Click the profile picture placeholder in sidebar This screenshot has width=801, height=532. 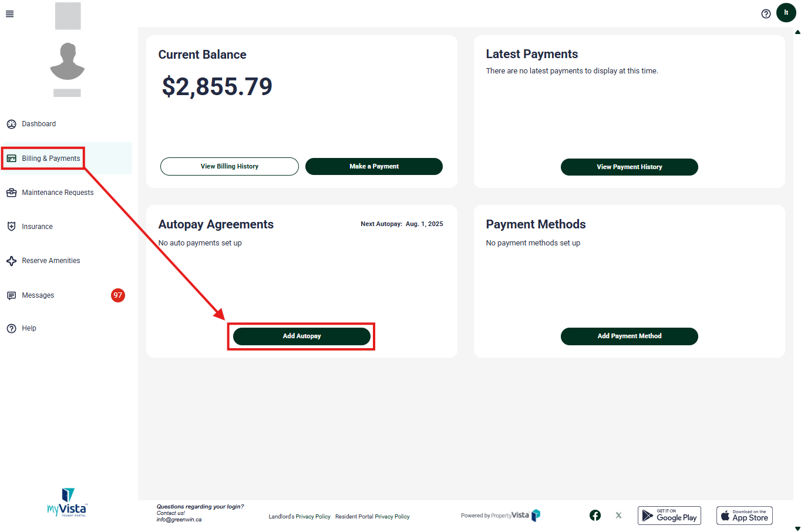pyautogui.click(x=68, y=61)
